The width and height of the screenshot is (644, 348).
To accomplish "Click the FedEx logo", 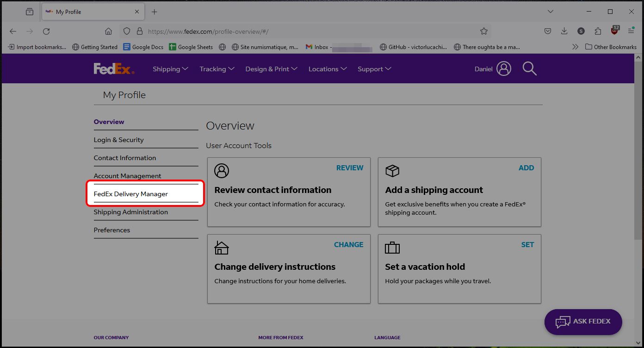I will [113, 68].
